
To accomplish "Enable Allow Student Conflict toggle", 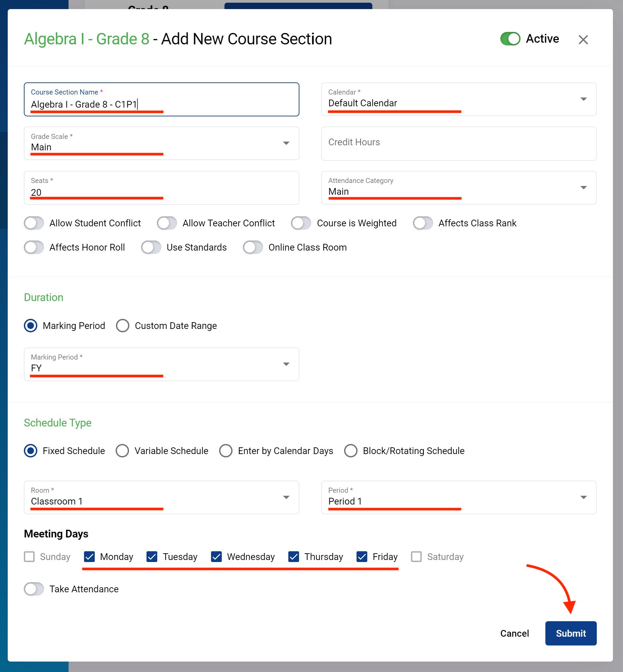I will pyautogui.click(x=34, y=223).
